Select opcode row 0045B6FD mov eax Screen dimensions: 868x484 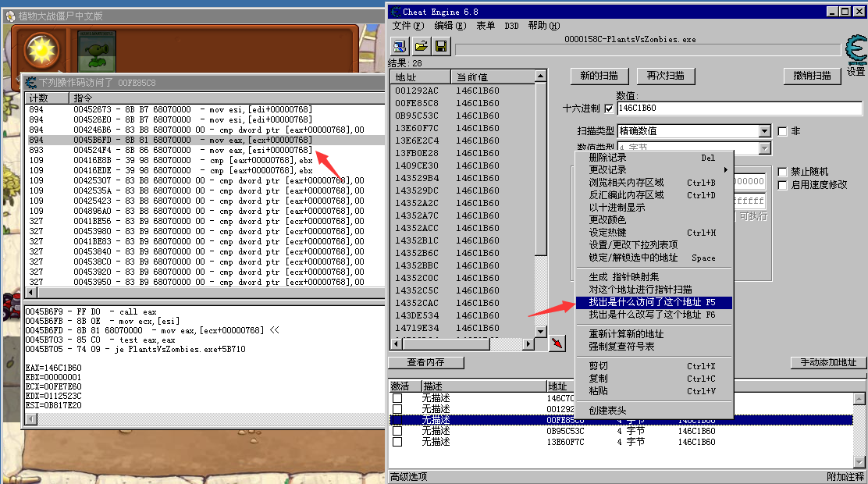205,140
